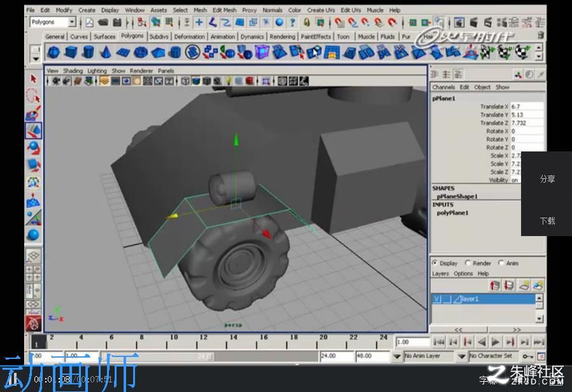
Task: Click the Rotate X value field
Action: (527, 131)
